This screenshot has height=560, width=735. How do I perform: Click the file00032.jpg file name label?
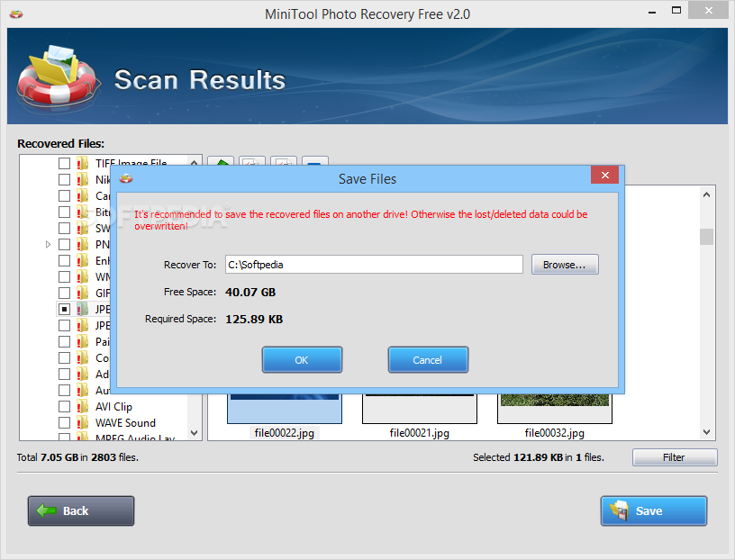tap(555, 433)
